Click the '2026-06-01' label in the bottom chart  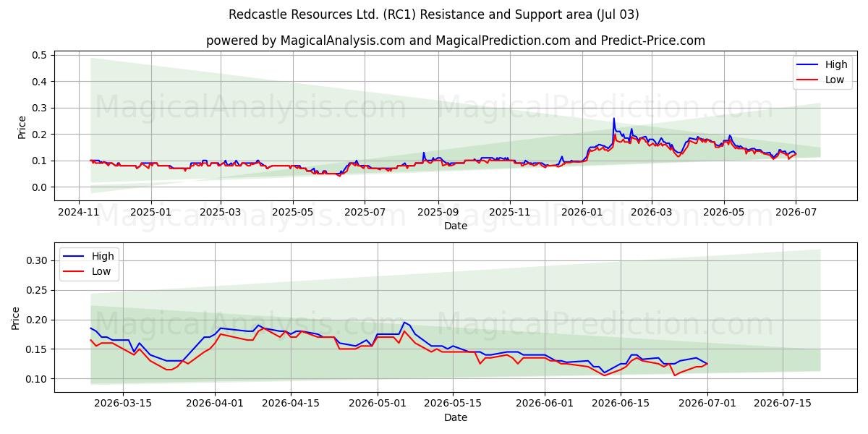coord(545,404)
